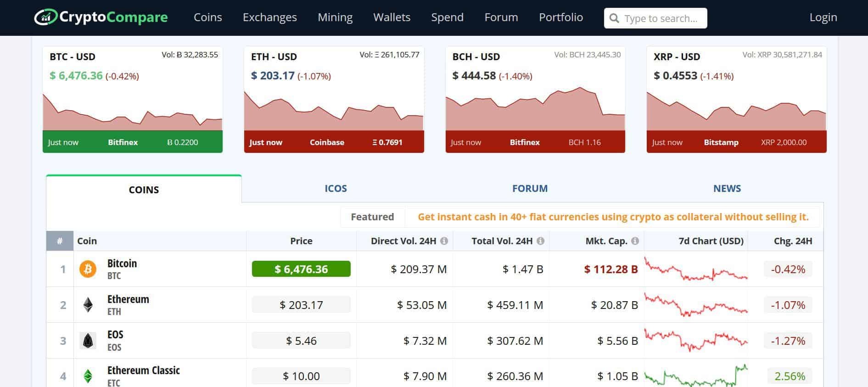Click the EOS coin icon

click(88, 341)
